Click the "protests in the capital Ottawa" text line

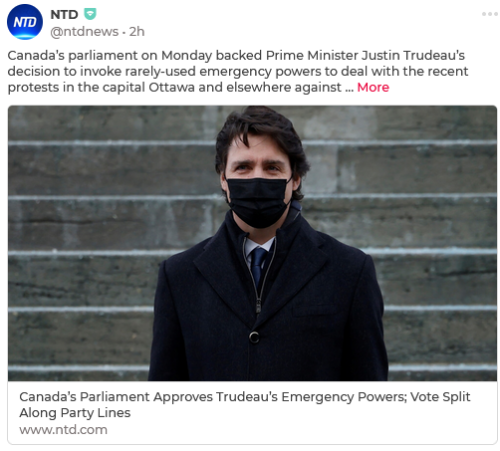pyautogui.click(x=180, y=87)
